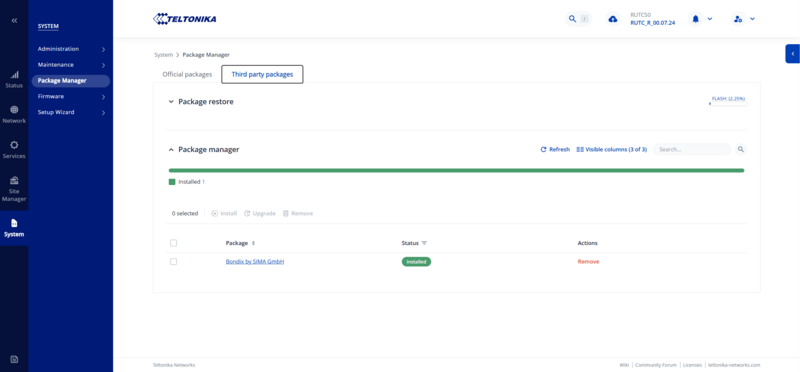The height and width of the screenshot is (372, 800).
Task: Open the user account icon
Action: pos(737,19)
